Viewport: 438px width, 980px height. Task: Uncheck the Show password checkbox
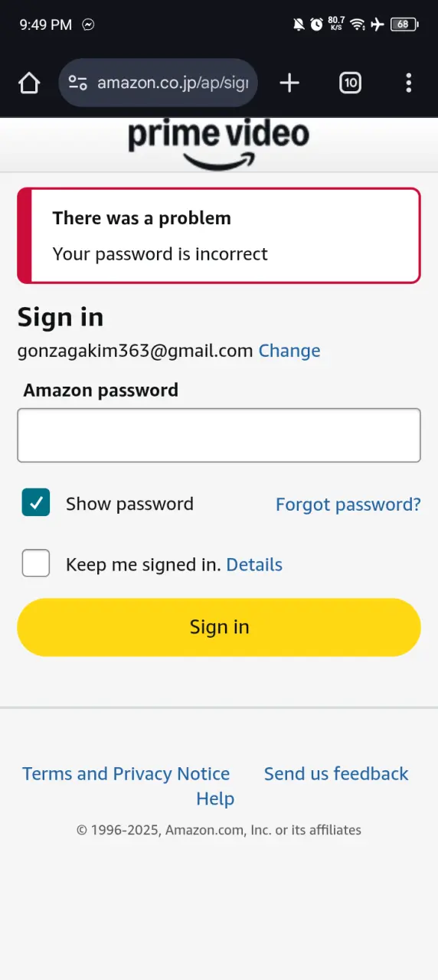point(36,502)
